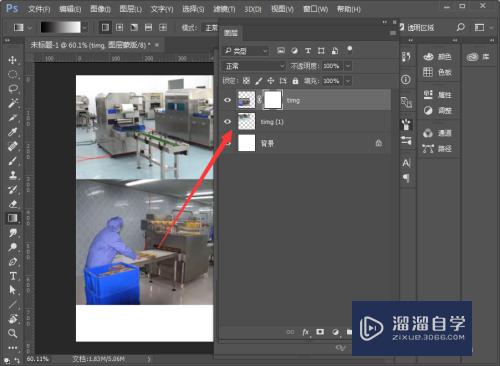Add layer mask button at panel bottom
The width and height of the screenshot is (500, 366).
coord(320,332)
